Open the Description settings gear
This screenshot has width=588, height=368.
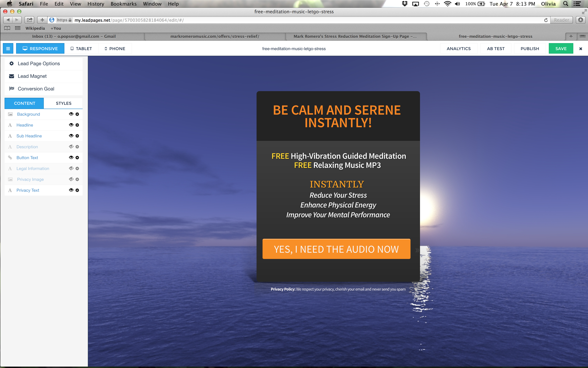[x=77, y=146]
